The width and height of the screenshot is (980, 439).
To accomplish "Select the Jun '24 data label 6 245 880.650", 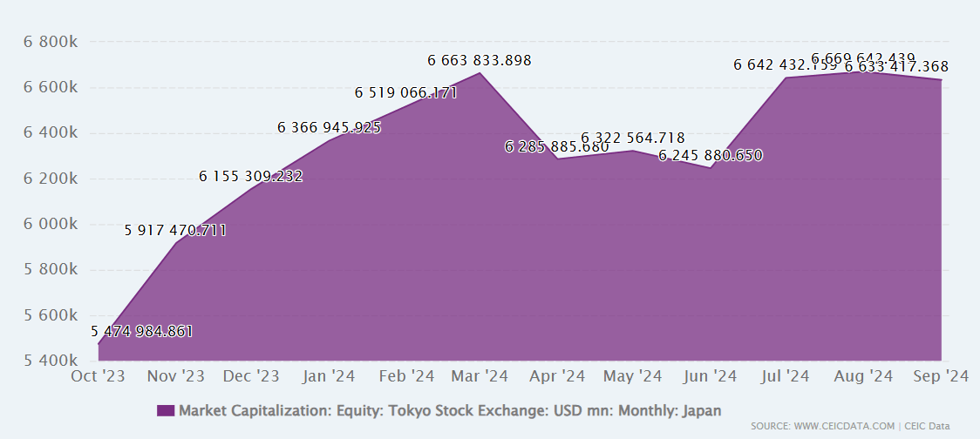I will [710, 156].
